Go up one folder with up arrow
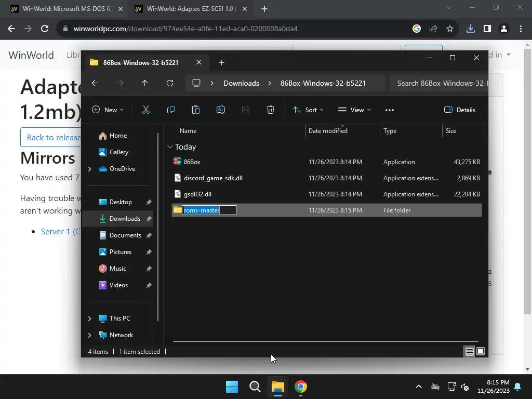 (145, 83)
